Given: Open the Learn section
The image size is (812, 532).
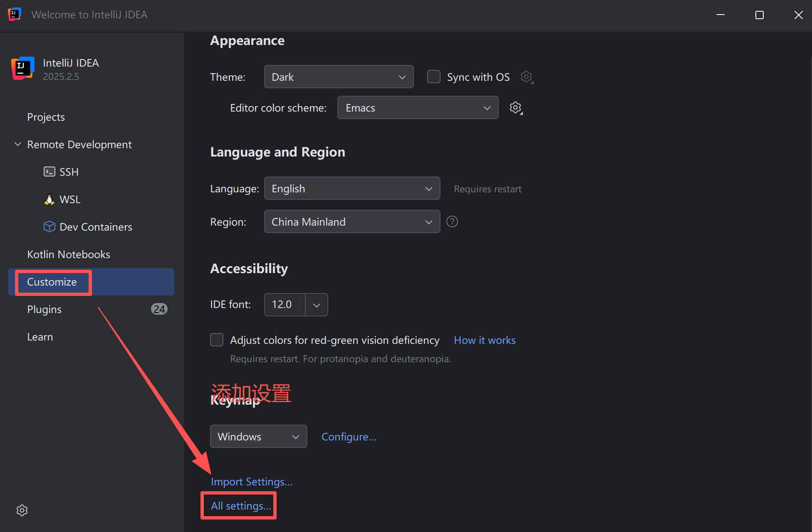Looking at the screenshot, I should [x=91, y=337].
